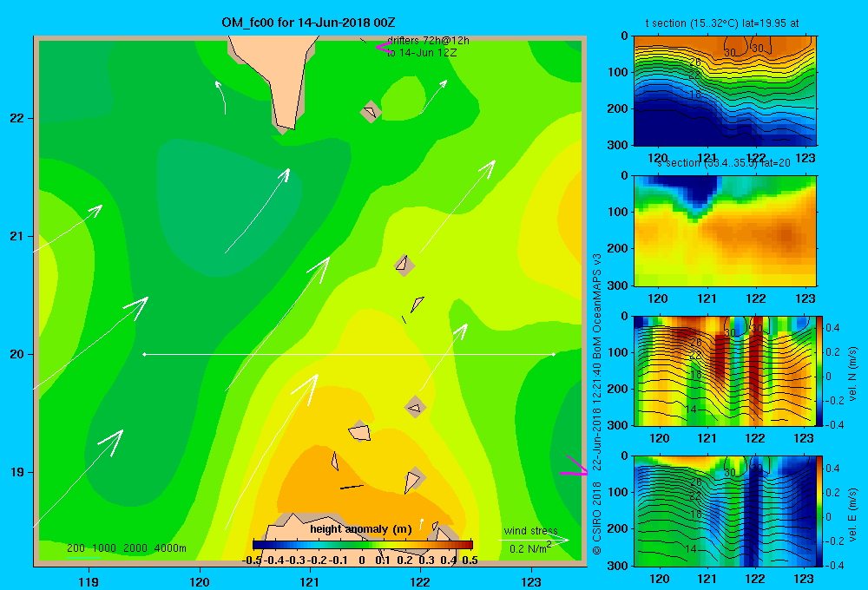Click latitude label 21 on the main map

(16, 236)
